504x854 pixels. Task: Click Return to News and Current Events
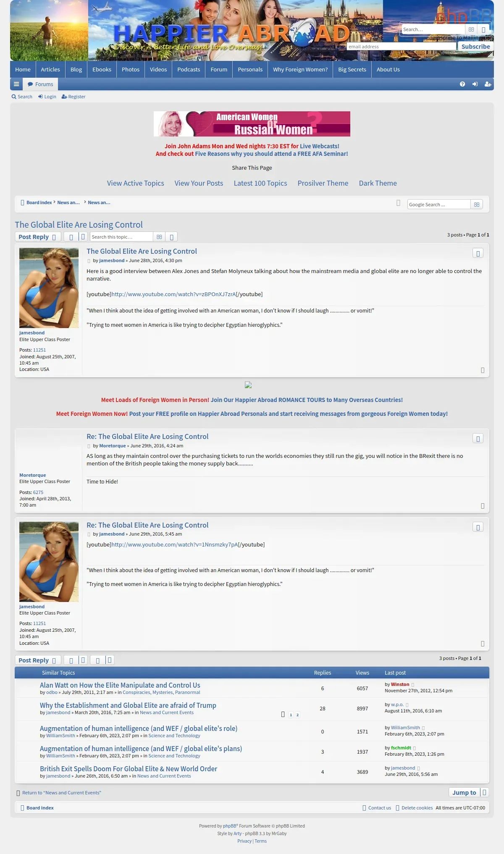click(61, 793)
